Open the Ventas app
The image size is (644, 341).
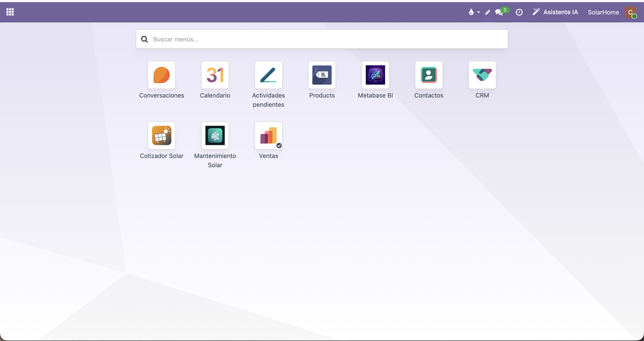point(268,135)
